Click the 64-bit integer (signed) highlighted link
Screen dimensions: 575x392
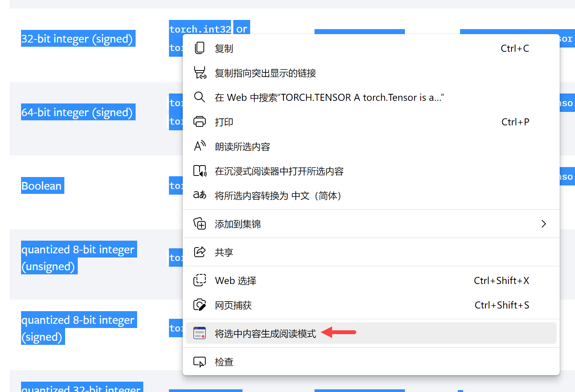78,112
